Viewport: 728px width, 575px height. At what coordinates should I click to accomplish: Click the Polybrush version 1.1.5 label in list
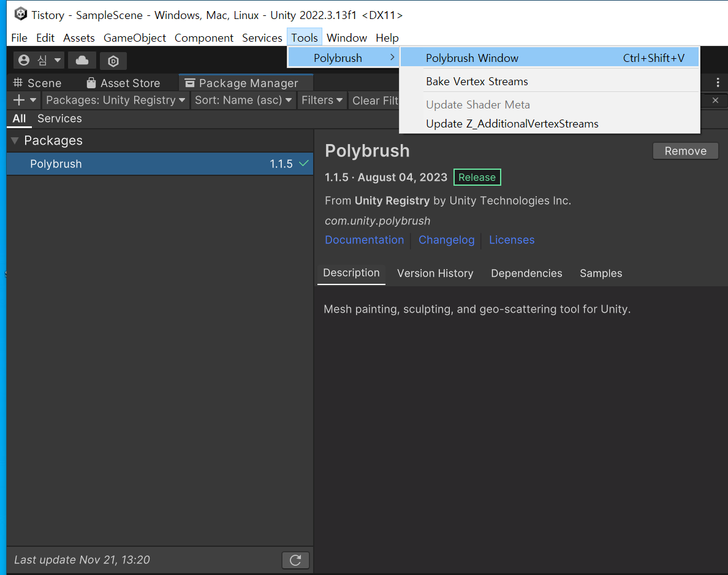[281, 164]
